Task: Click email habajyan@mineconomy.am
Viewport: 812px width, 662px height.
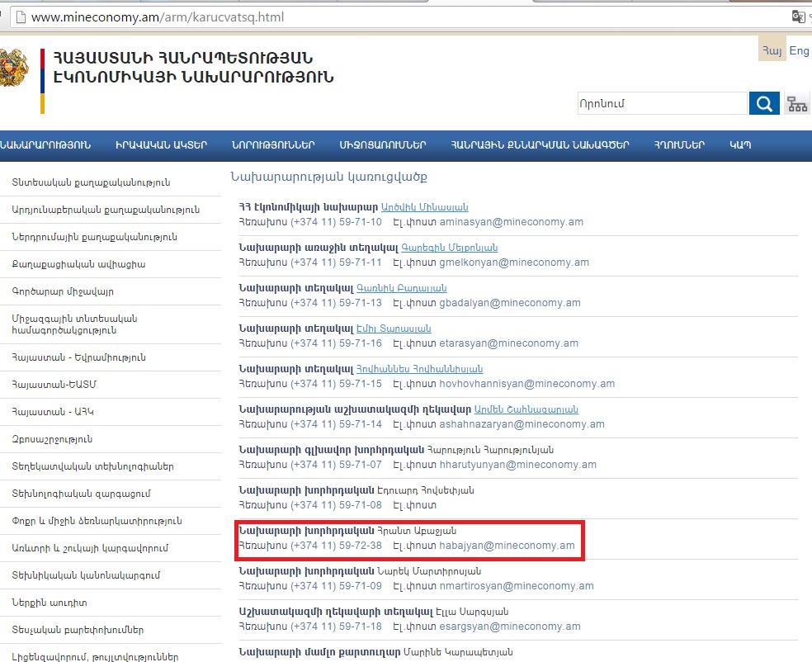Action: point(507,545)
